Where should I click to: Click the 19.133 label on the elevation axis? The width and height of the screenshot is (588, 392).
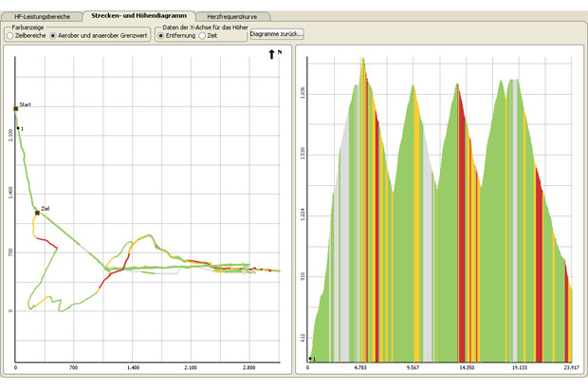coord(519,365)
